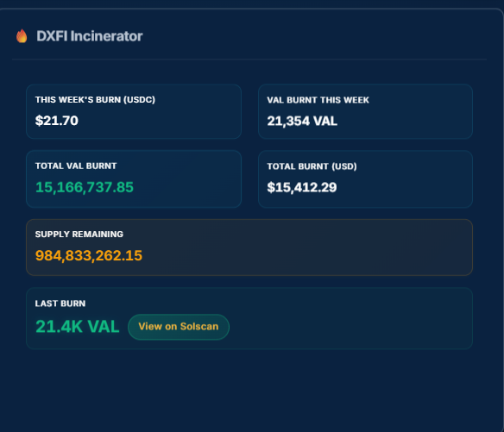This screenshot has height=432, width=504.
Task: Click the LAST BURN label
Action: tap(60, 304)
